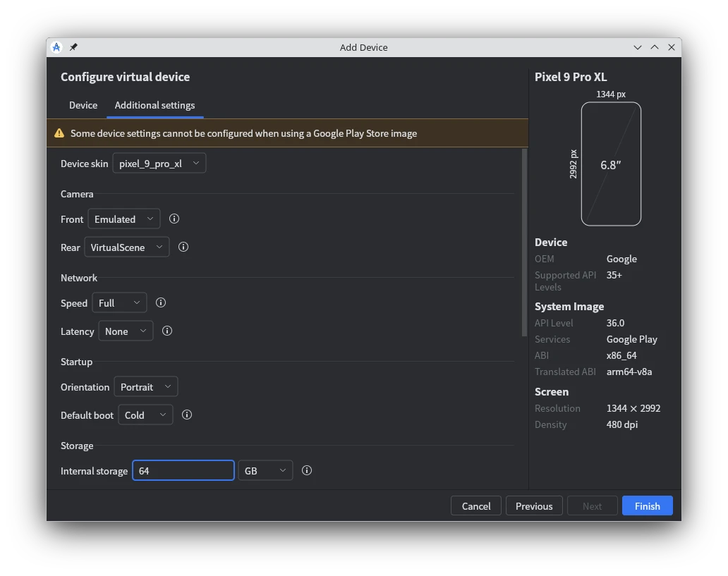This screenshot has height=576, width=728.
Task: Click the info icon beside Internal storage
Action: 307,470
